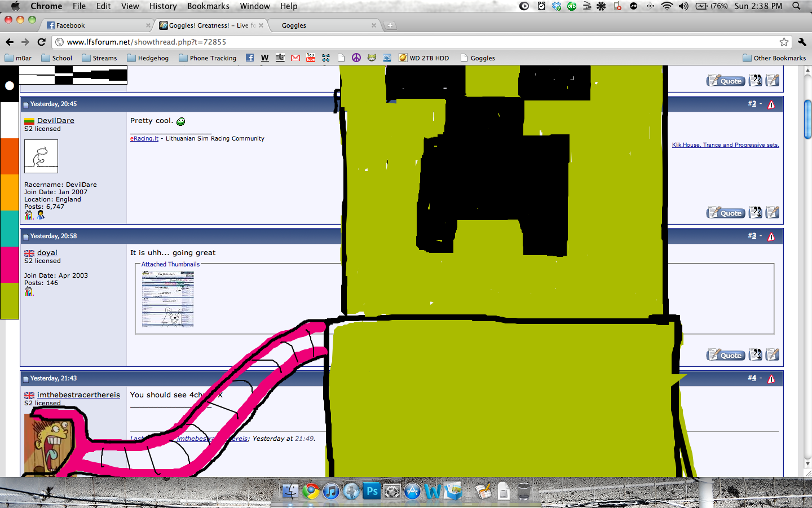Open System Preferences from the Dock
Image resolution: width=812 pixels, height=508 pixels.
click(392, 491)
